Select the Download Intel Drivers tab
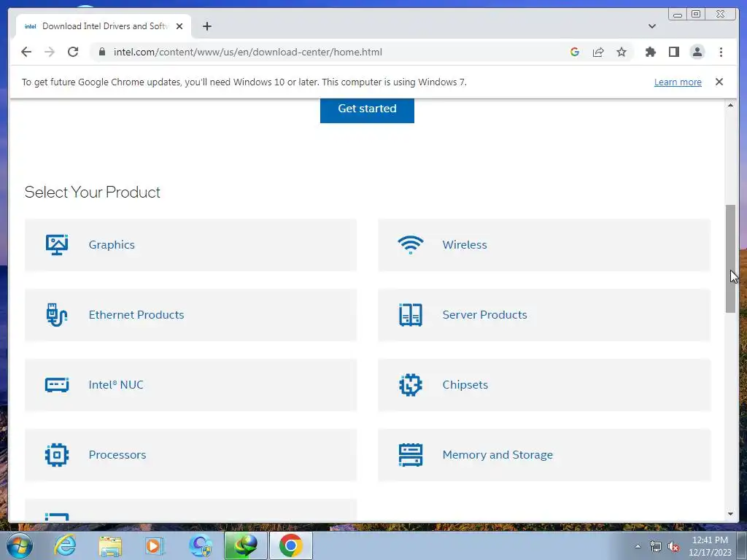This screenshot has height=560, width=747. point(104,26)
